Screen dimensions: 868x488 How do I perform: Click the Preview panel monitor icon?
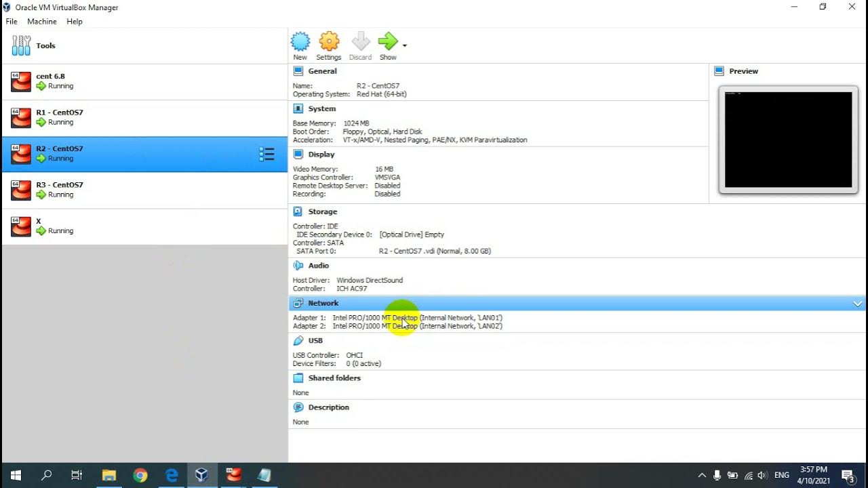(719, 71)
